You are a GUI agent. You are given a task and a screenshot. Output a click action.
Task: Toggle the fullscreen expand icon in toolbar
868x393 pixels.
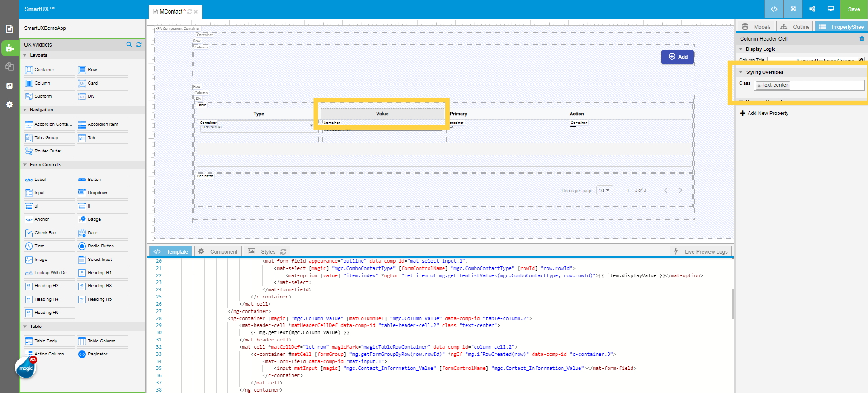click(x=793, y=9)
